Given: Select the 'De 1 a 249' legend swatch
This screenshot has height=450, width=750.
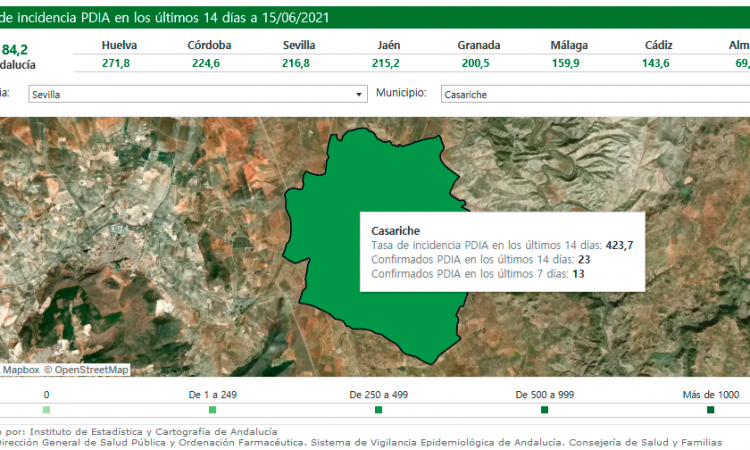Looking at the screenshot, I should point(212,410).
